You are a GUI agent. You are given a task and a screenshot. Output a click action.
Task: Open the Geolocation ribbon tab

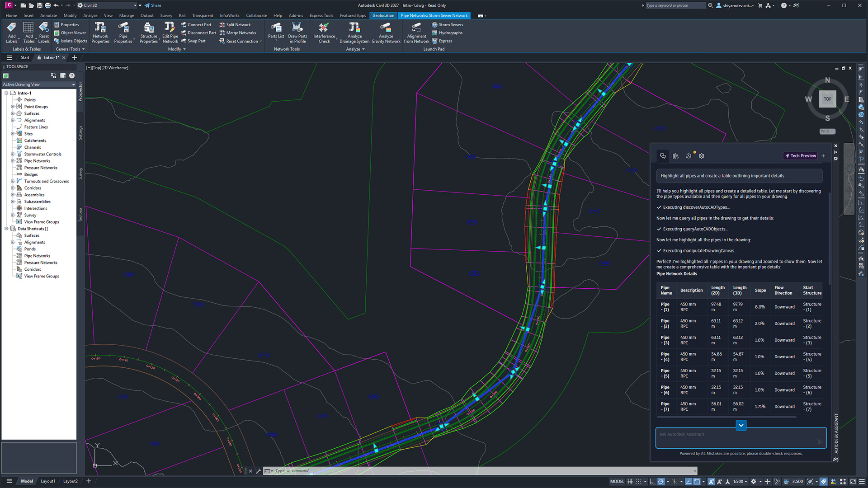pos(383,15)
